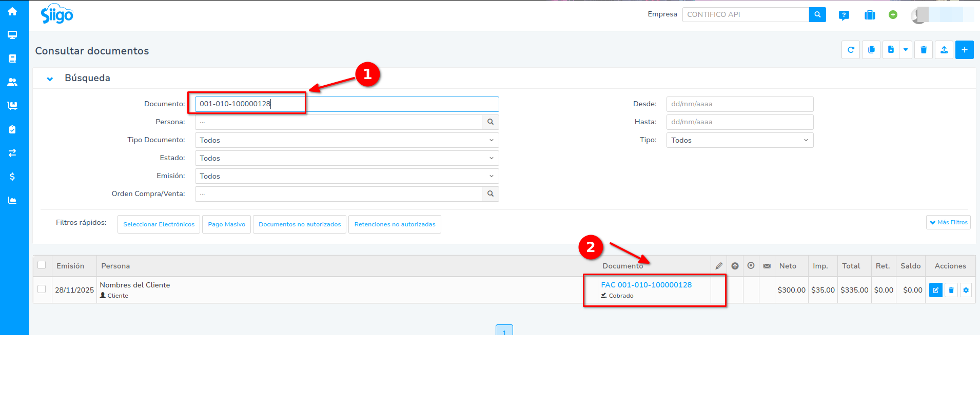
Task: Click the people icon in sidebar
Action: [x=12, y=82]
